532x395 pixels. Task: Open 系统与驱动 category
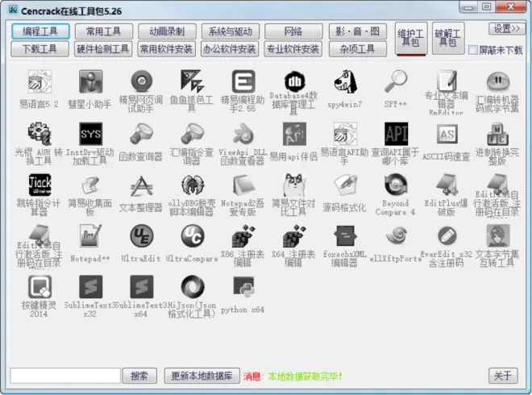tap(230, 31)
